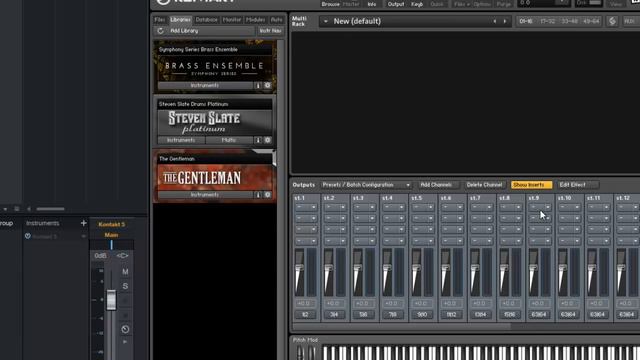Solo the Main mixer channel
This screenshot has width=640, height=360.
click(x=125, y=286)
